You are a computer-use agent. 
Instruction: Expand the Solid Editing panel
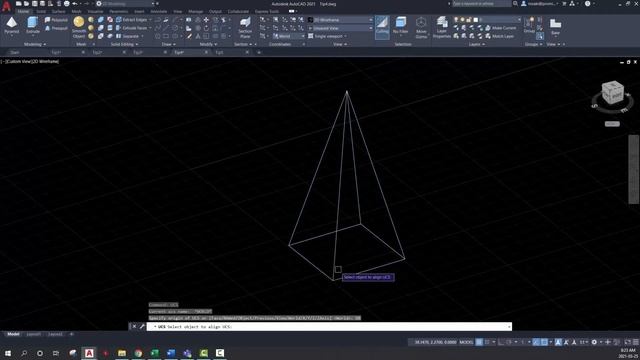124,44
